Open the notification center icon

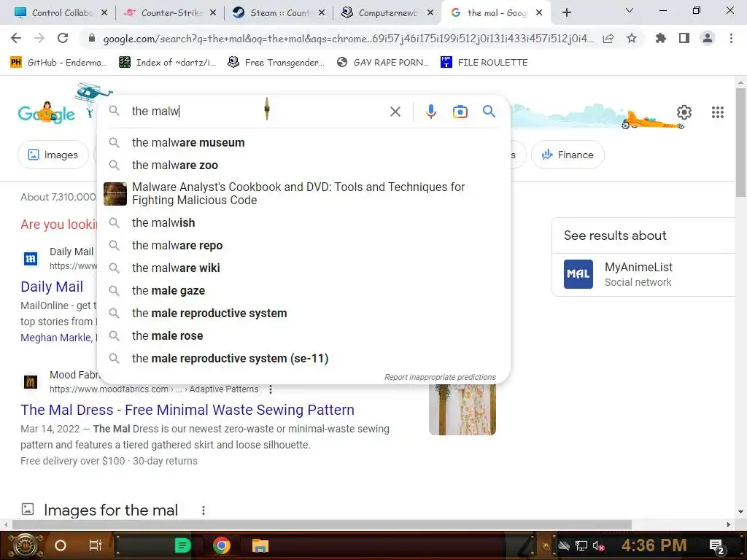[x=716, y=546]
